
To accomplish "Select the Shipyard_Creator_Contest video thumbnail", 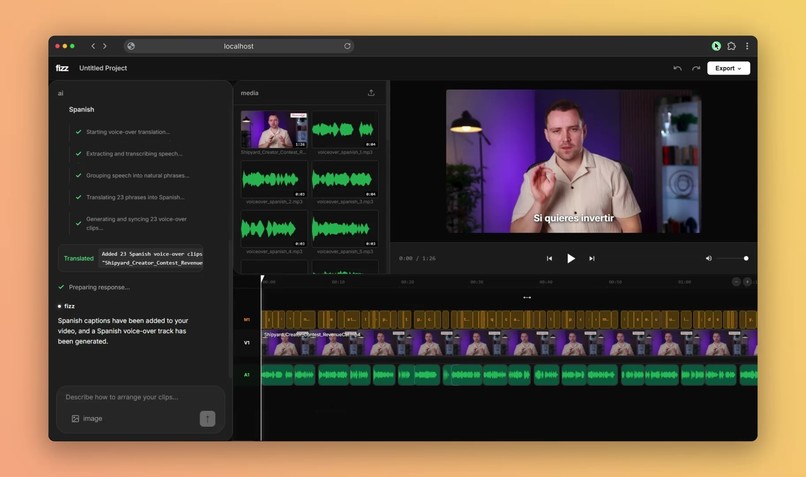I will pos(274,130).
